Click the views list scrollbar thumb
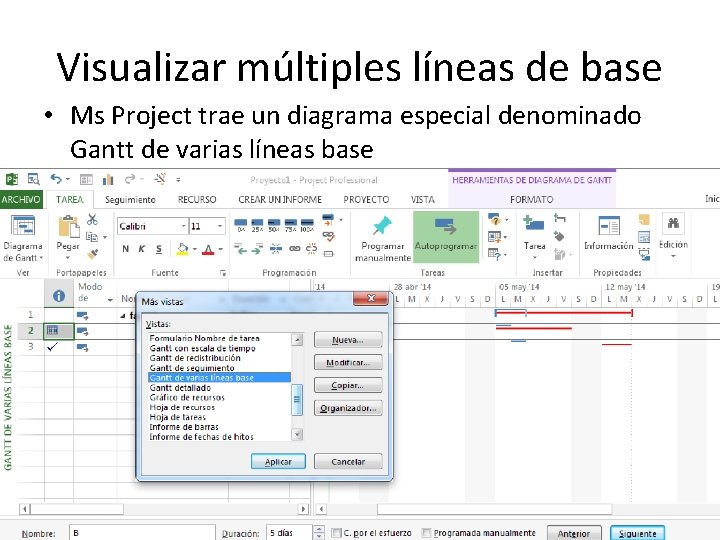Viewport: 720px width, 540px height. [297, 399]
